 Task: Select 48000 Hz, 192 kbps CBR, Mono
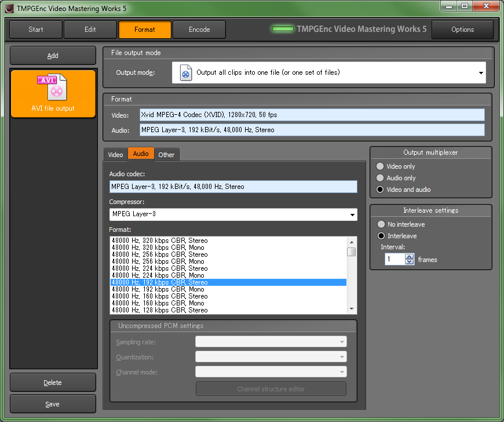tap(228, 289)
